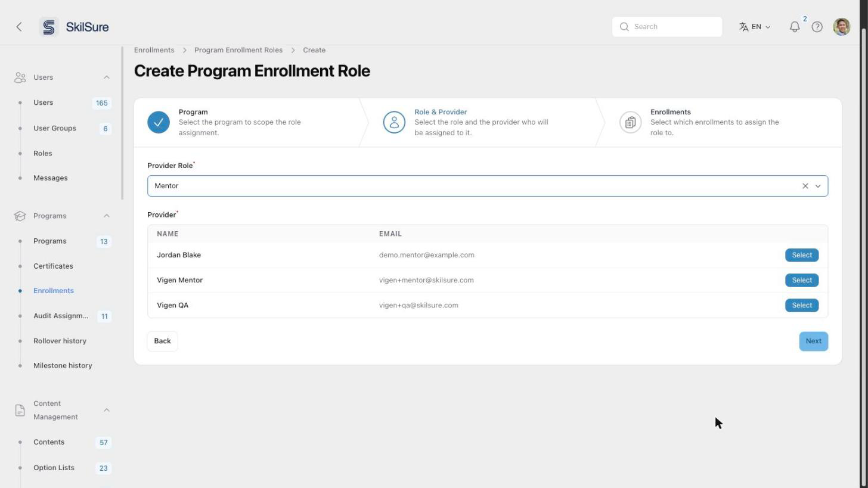
Task: Select provider Jordan Blake
Action: click(802, 255)
